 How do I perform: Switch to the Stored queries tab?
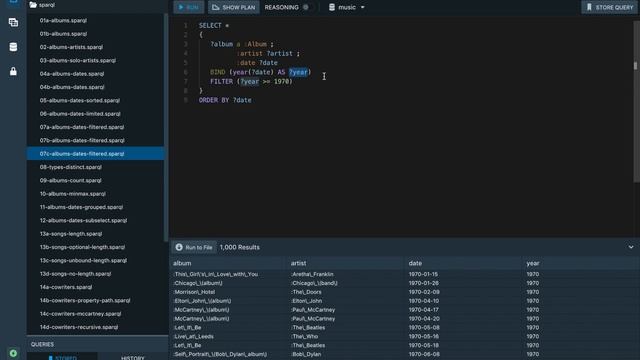tap(62, 357)
